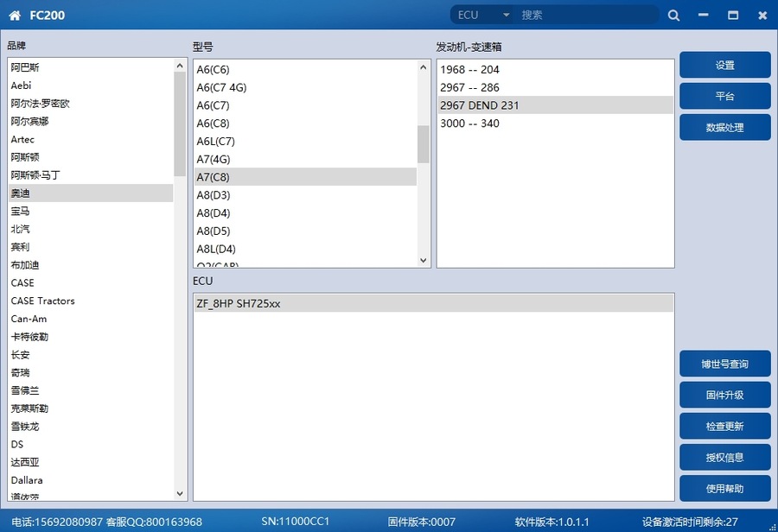Viewport: 778px width, 532px height.
Task: Select engine 3000 -- 340
Action: click(x=555, y=123)
